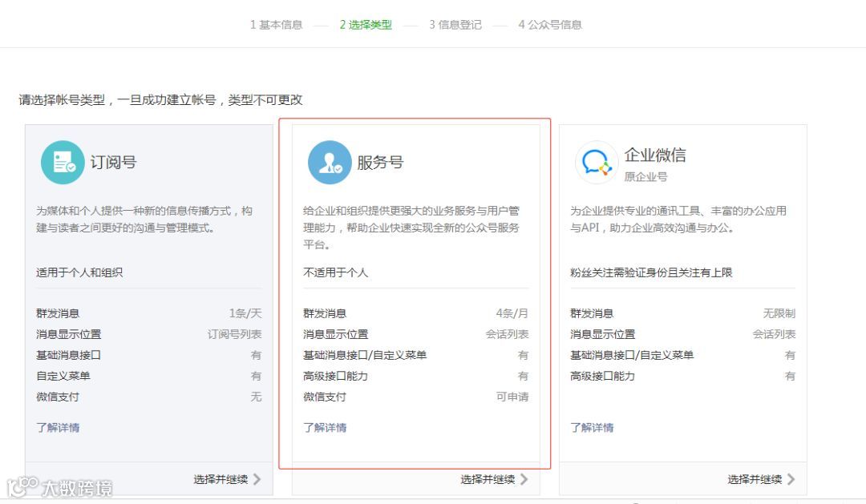Click 不适用于个人 text

(x=335, y=272)
